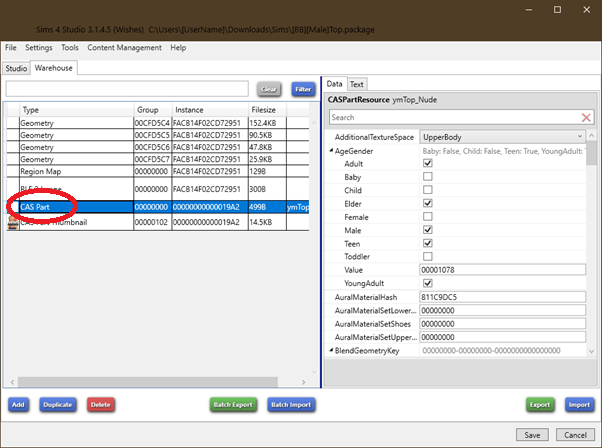This screenshot has height=448, width=602.
Task: Sort by the Instance column header
Action: click(x=210, y=110)
